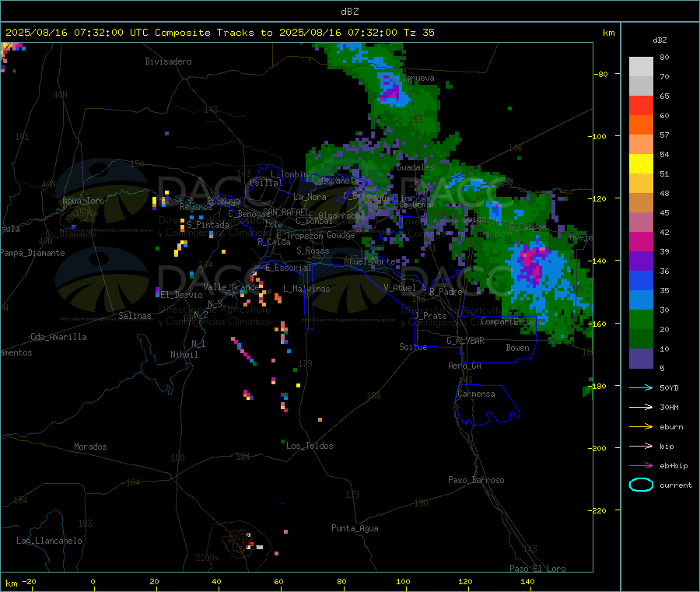Click the 'Punta_Agua' map label

click(355, 528)
